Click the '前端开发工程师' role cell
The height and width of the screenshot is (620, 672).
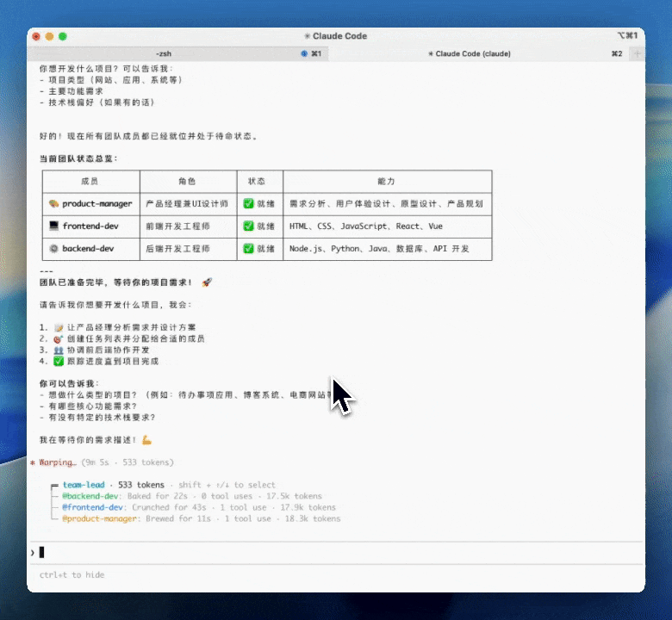coord(188,226)
